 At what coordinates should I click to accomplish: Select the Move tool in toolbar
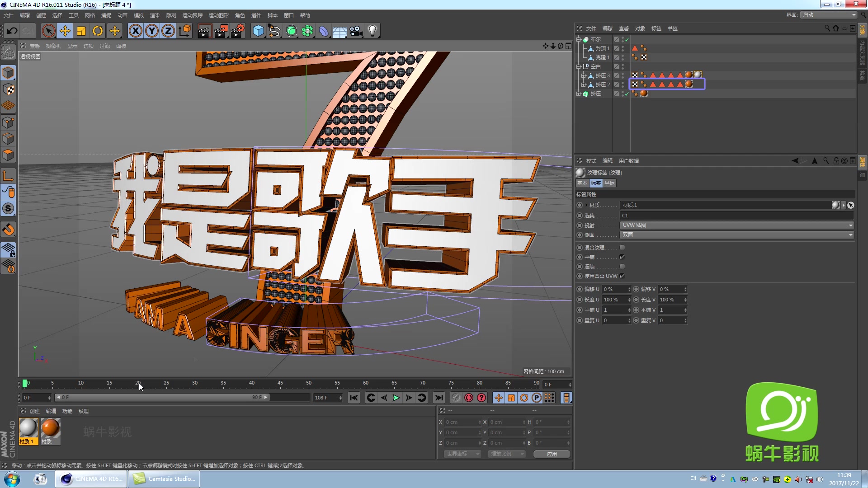pos(65,30)
